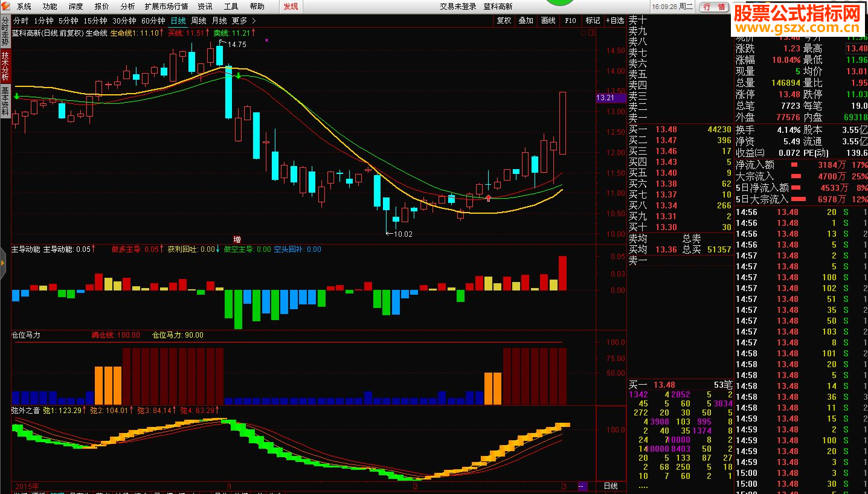Click the F10 button
868x494 pixels.
point(571,21)
